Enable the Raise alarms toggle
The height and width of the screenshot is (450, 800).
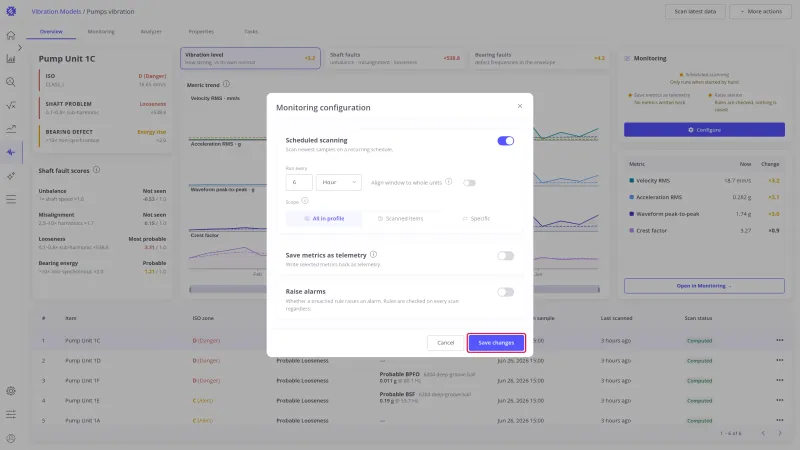pos(506,292)
